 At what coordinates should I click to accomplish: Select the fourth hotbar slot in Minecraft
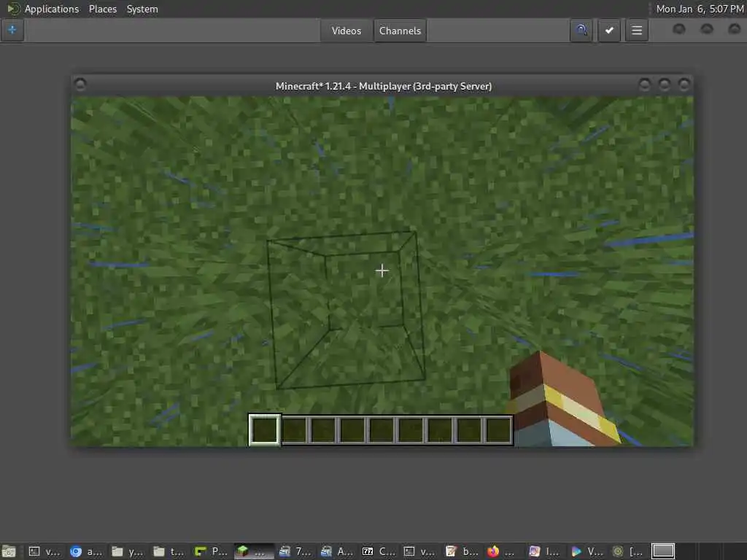click(352, 429)
